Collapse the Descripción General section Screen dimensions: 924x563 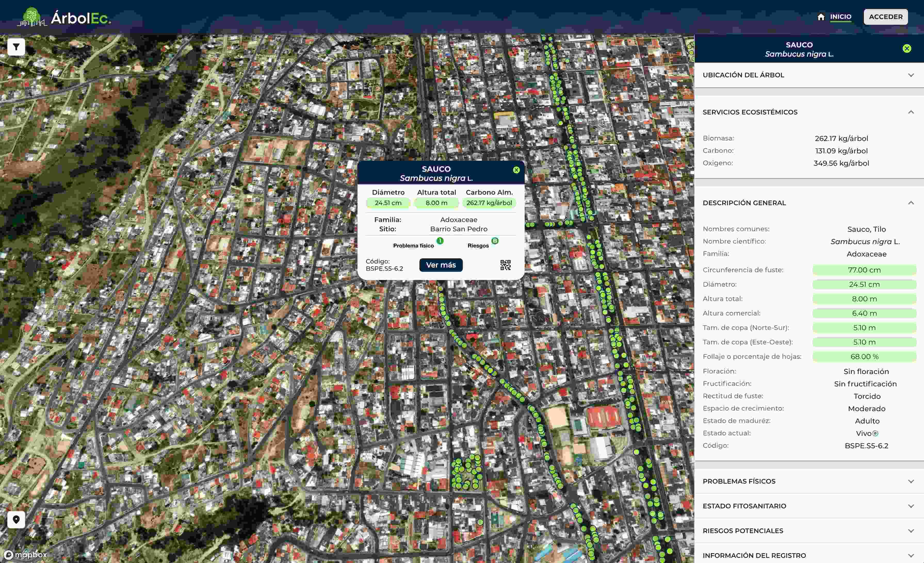(911, 203)
